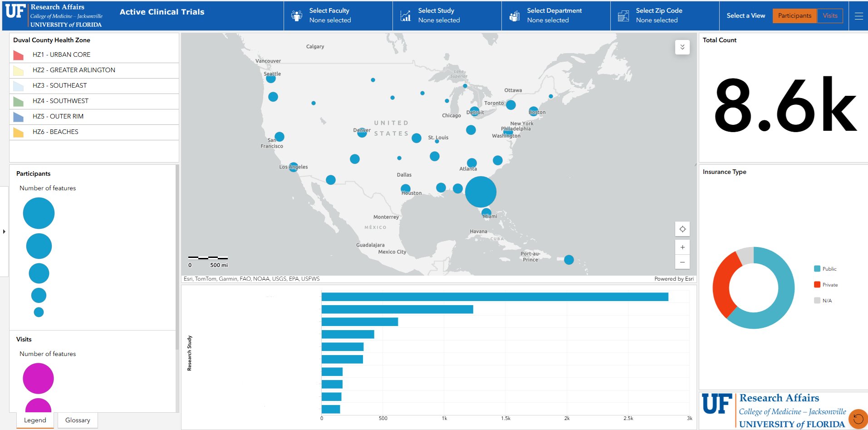868x430 pixels.
Task: Zoom in on the map
Action: point(682,247)
